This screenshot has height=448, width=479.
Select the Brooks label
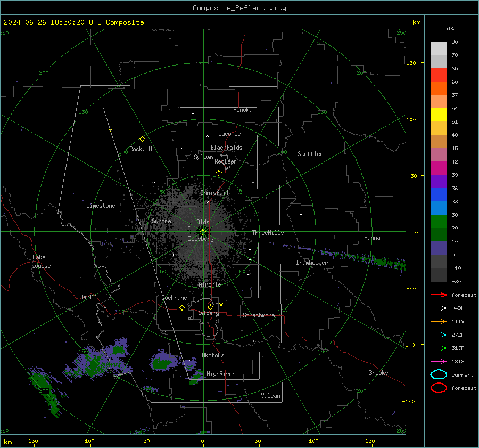point(378,373)
